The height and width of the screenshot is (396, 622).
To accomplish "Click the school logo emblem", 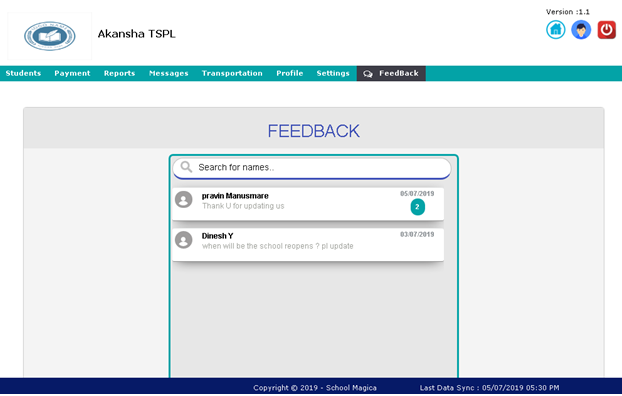I will coord(50,36).
